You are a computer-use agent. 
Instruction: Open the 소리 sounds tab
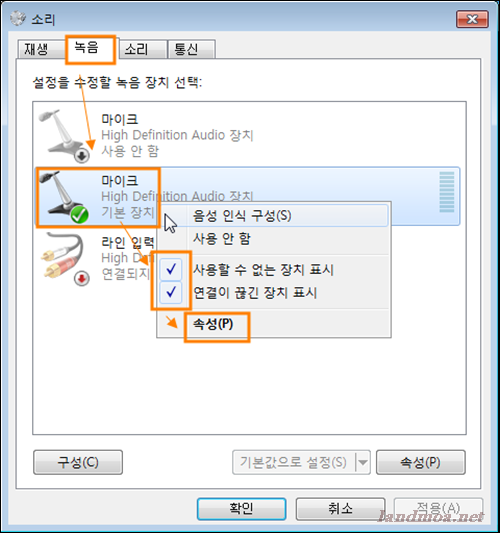pos(142,49)
